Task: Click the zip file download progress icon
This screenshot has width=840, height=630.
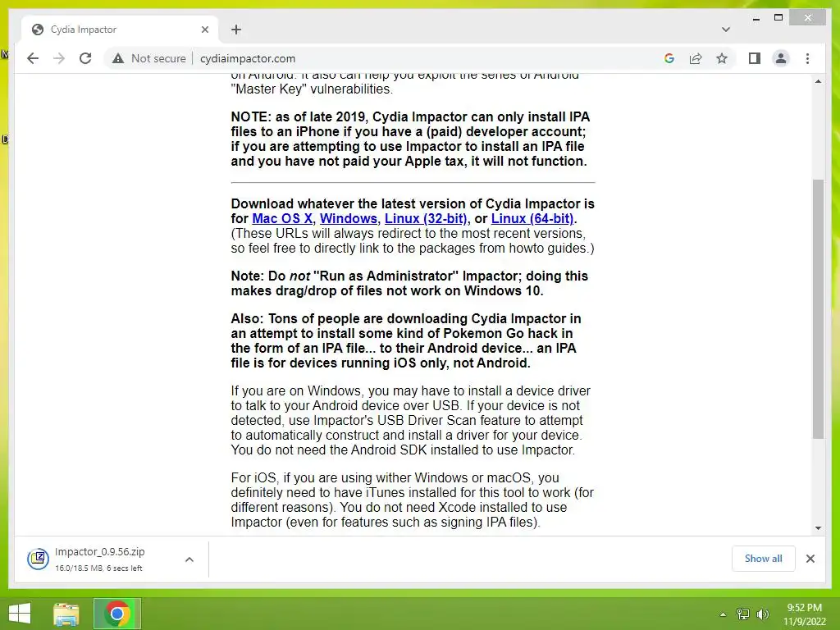Action: pos(38,559)
